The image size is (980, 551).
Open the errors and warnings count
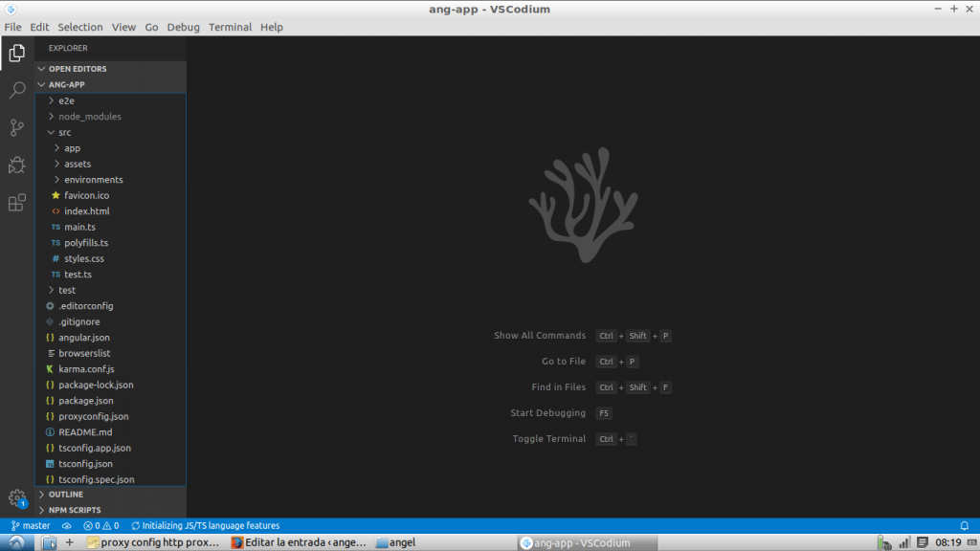click(x=101, y=526)
